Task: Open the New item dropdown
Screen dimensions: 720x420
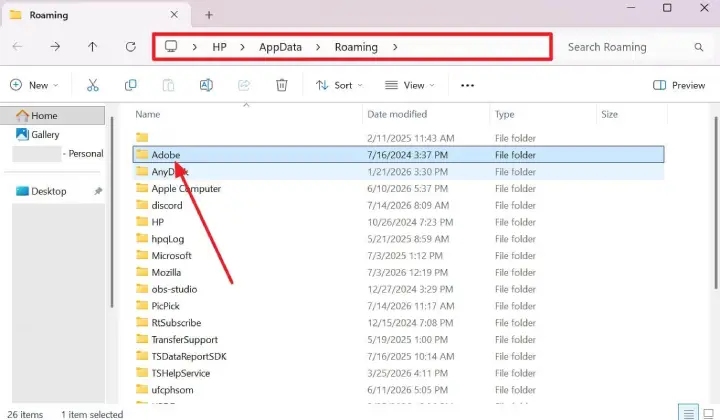Action: [x=35, y=85]
